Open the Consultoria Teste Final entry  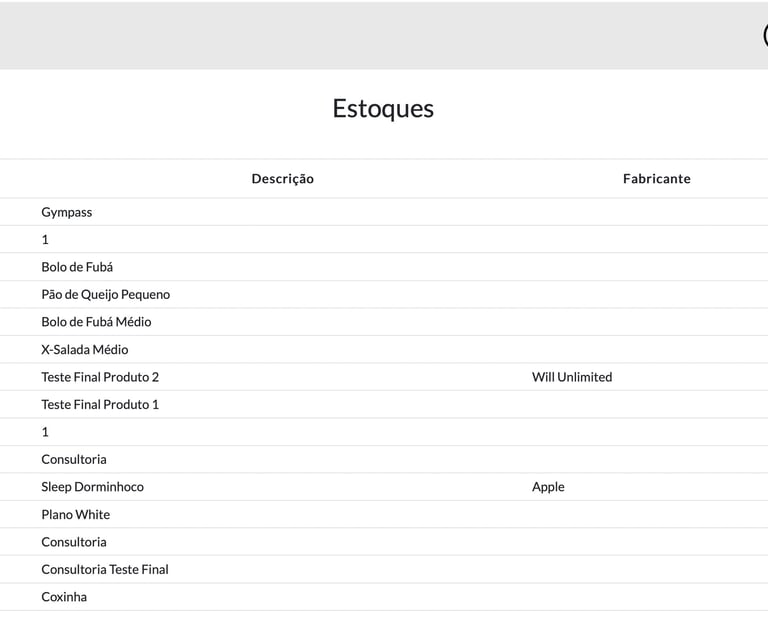click(x=105, y=569)
